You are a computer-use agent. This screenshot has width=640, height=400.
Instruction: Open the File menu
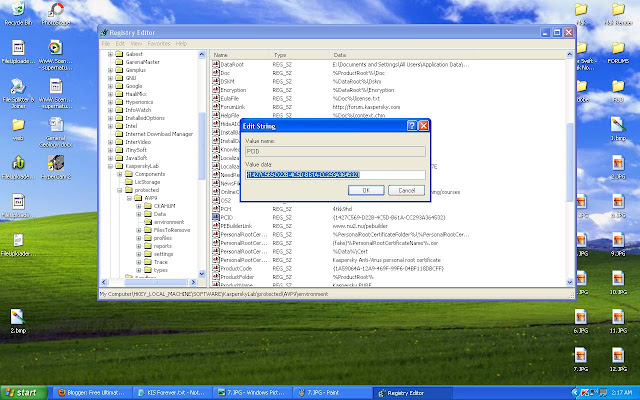pyautogui.click(x=106, y=43)
